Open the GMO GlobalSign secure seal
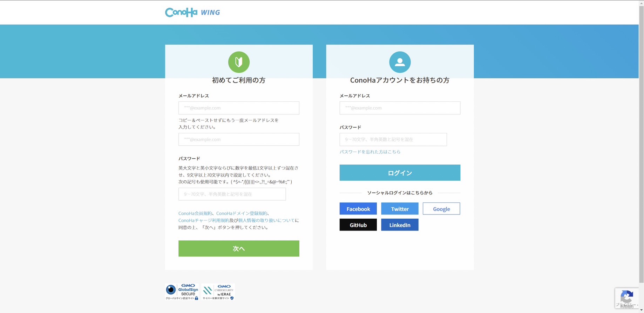 182,292
